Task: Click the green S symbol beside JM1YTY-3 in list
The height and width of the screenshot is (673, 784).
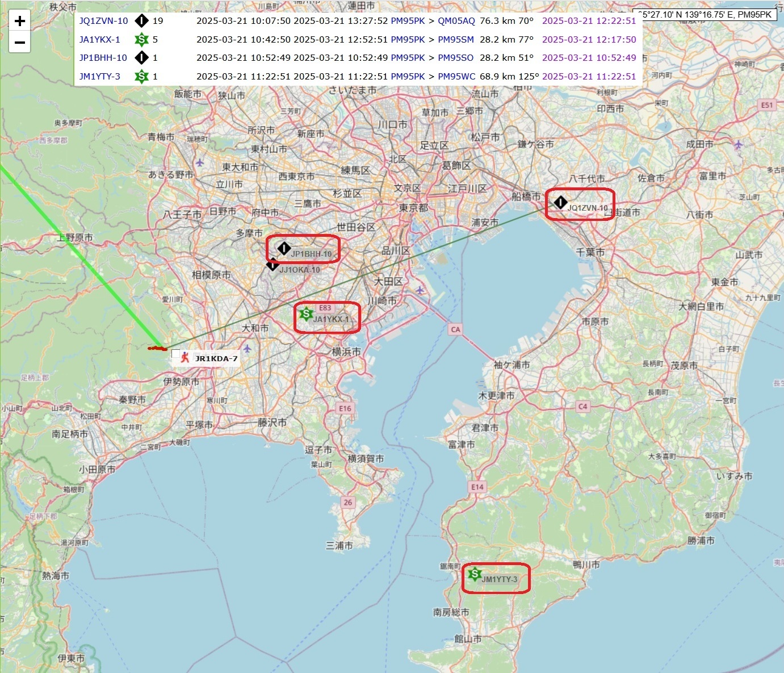Action: click(x=142, y=76)
